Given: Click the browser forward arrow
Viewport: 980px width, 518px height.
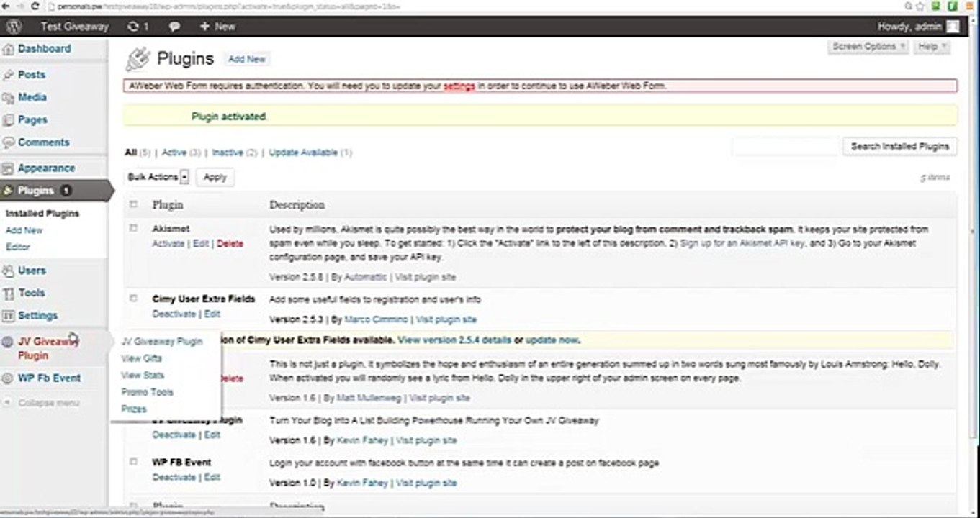Looking at the screenshot, I should tap(20, 6).
